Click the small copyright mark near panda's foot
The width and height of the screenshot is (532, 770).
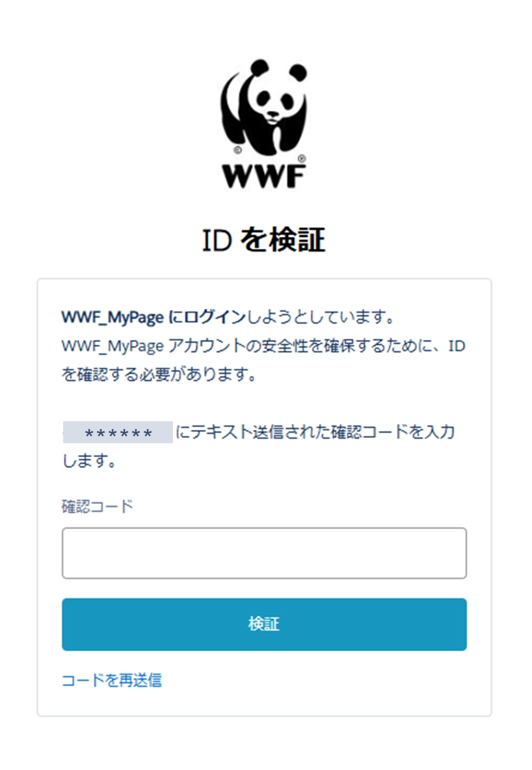237,150
